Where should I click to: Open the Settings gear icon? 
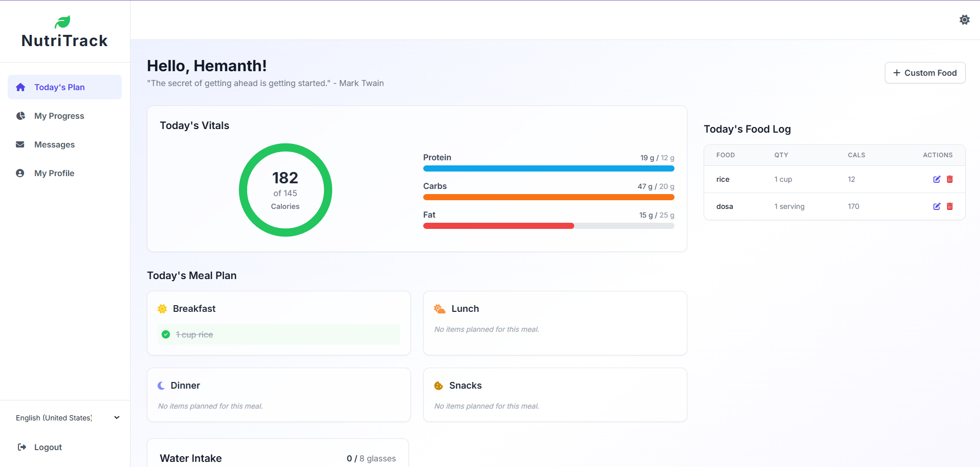coord(964,19)
